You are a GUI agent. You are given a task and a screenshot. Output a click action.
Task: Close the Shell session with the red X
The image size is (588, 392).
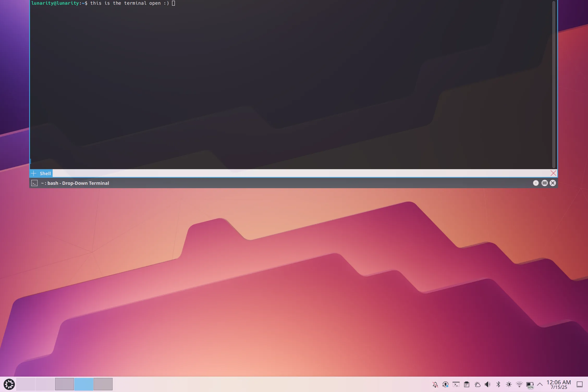tap(553, 173)
